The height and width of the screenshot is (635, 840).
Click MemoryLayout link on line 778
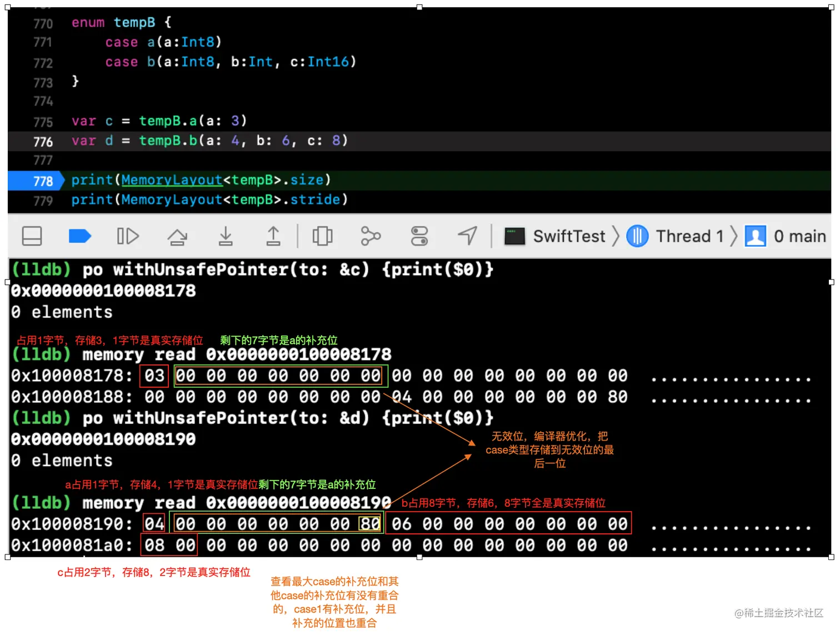(x=172, y=180)
